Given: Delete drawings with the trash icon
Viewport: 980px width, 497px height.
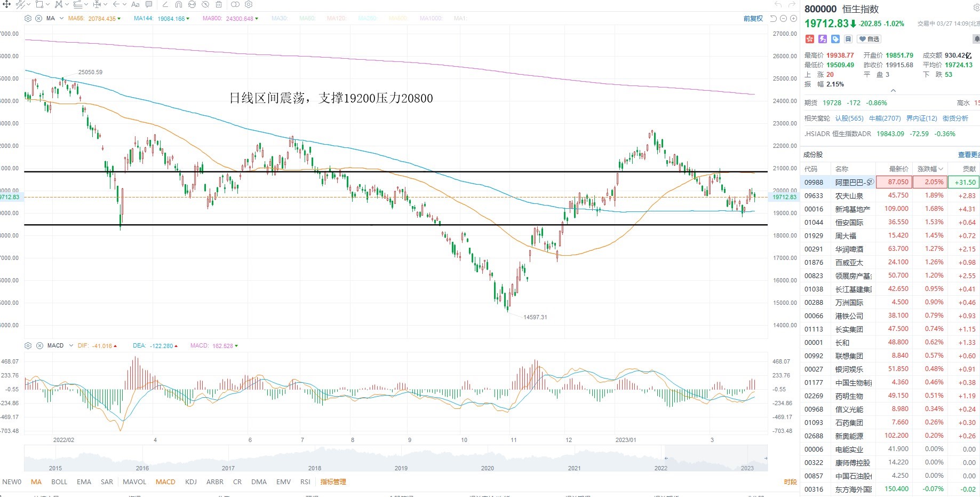Looking at the screenshot, I should [x=219, y=4].
